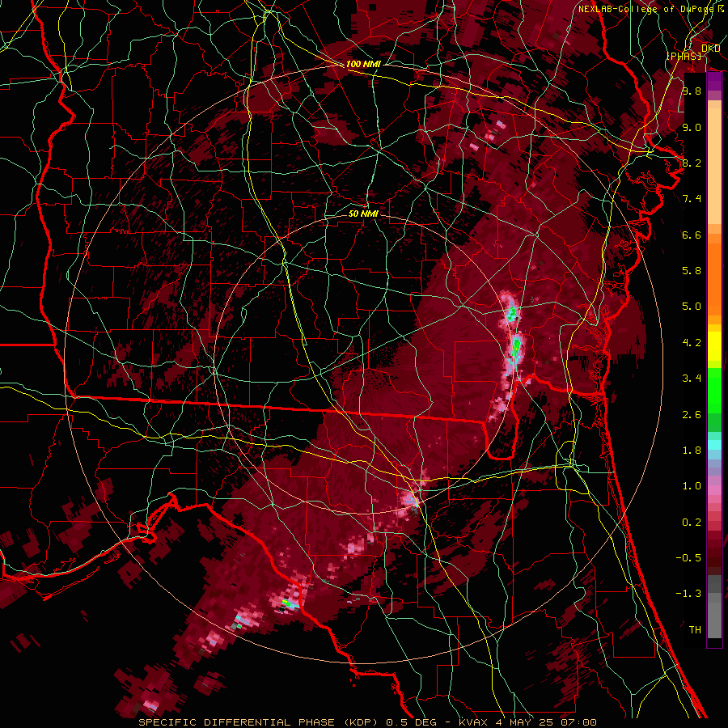The image size is (728, 728).
Task: Pick the cyan band of the color bar
Action: (x=714, y=445)
